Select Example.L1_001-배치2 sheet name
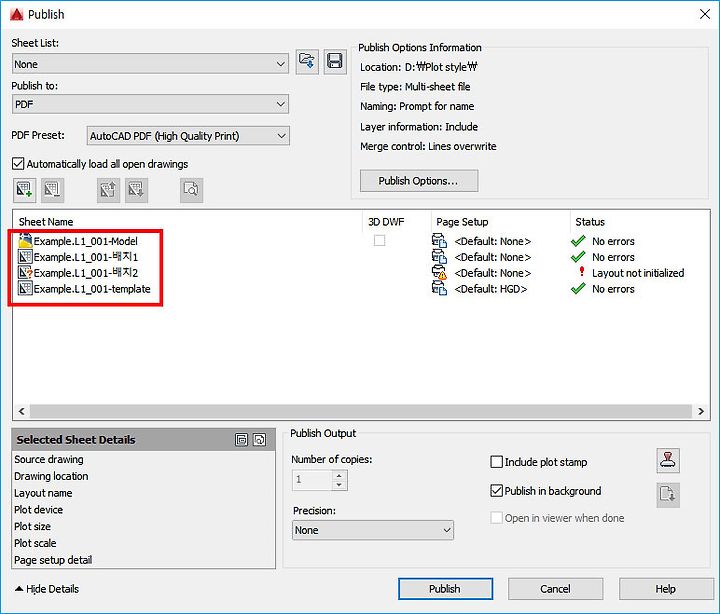The width and height of the screenshot is (720, 614). [x=85, y=273]
